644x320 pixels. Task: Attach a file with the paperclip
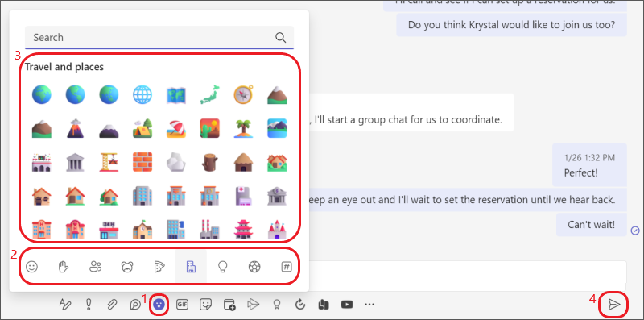click(112, 305)
